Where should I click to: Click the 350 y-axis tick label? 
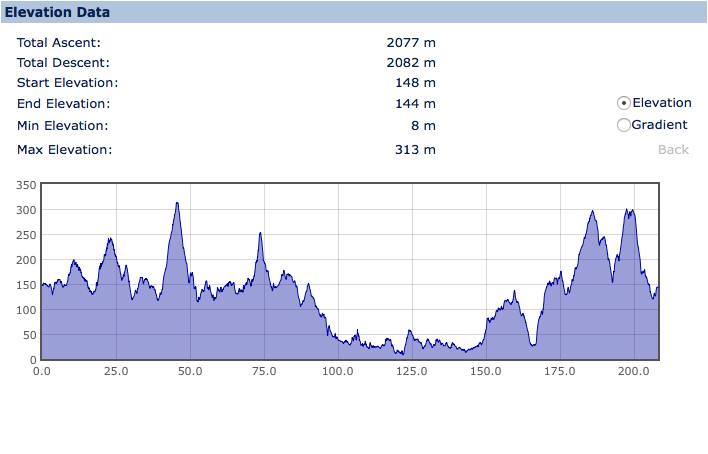pyautogui.click(x=26, y=185)
